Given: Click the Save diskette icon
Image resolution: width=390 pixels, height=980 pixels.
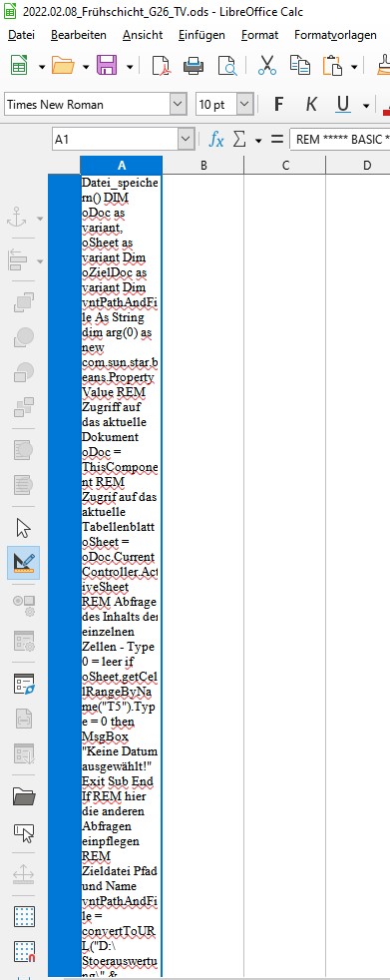Looking at the screenshot, I should (x=107, y=65).
